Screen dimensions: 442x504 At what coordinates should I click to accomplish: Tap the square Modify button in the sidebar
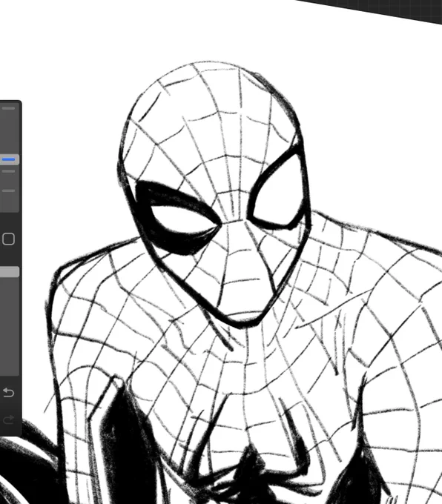point(8,239)
